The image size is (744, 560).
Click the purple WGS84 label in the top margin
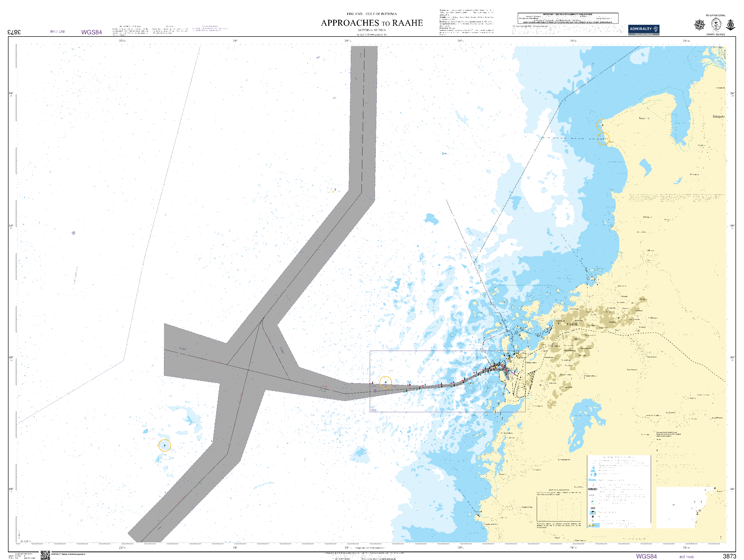click(91, 32)
